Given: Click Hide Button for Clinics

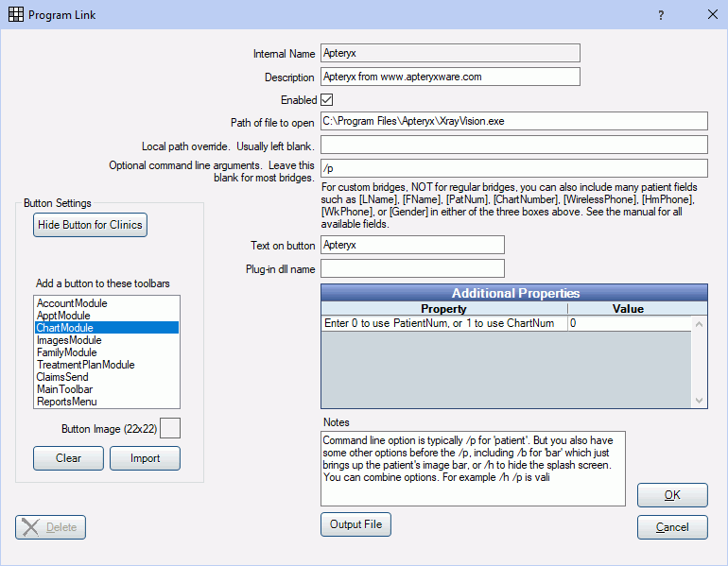Looking at the screenshot, I should coord(90,225).
